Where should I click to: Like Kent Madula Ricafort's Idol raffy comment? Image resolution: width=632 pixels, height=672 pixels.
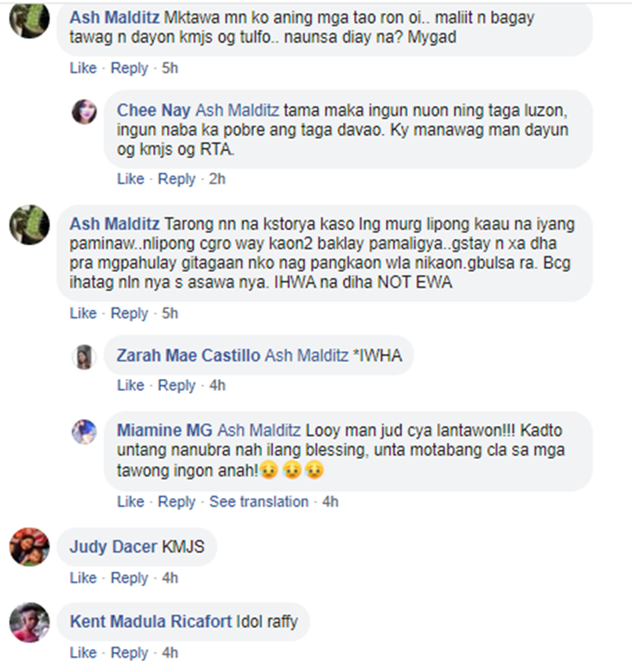(83, 653)
